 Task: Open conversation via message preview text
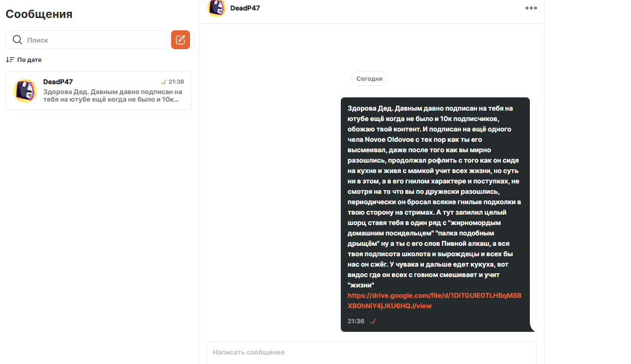[x=112, y=95]
